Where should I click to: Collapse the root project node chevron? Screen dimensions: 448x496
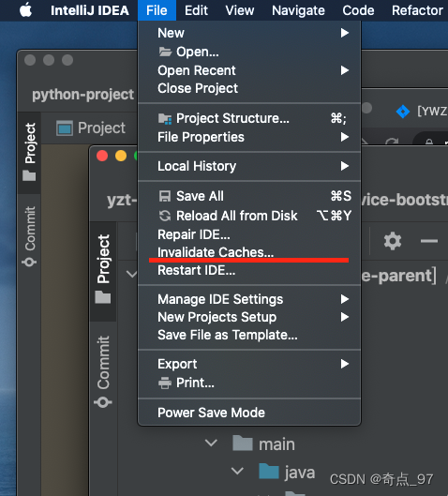pyautogui.click(x=131, y=274)
